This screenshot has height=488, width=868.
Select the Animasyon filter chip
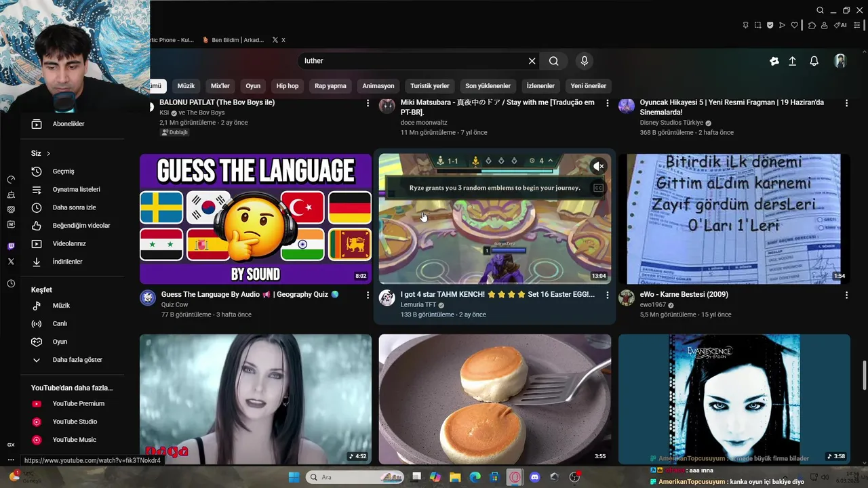tap(378, 86)
